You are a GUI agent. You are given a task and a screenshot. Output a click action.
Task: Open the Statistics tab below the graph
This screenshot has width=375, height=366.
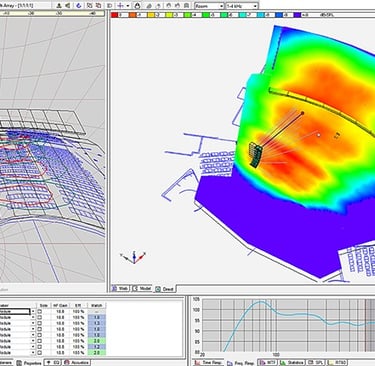coord(292,362)
